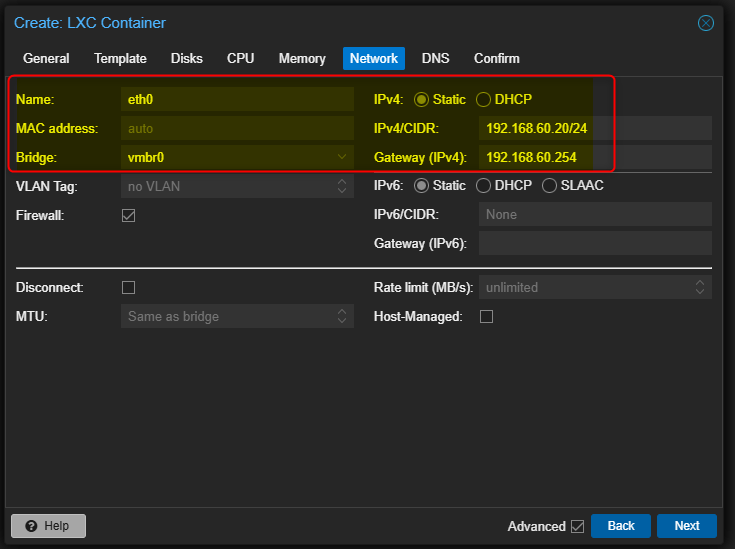Image resolution: width=735 pixels, height=549 pixels.
Task: Select IPv4 Static radio button
Action: coord(421,99)
